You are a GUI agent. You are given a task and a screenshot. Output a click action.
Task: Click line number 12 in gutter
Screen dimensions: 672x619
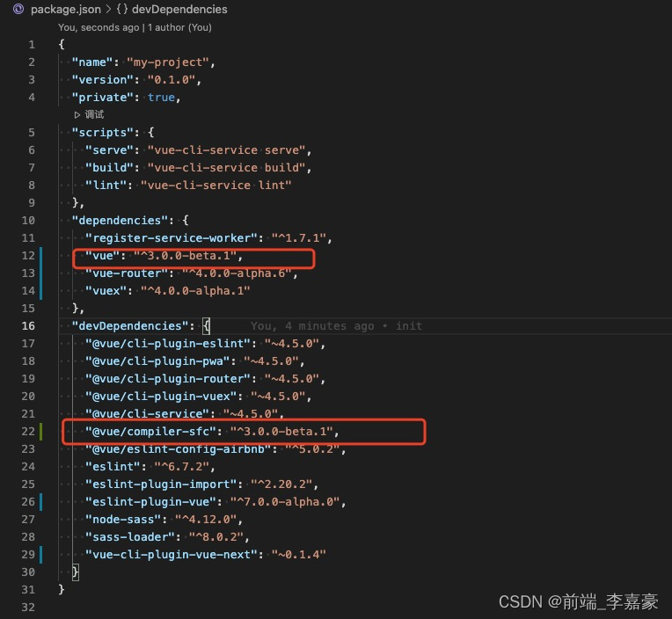coord(28,256)
